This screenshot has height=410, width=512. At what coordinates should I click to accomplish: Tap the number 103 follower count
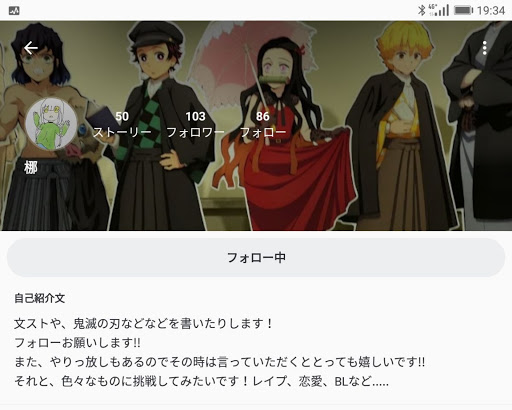[195, 116]
